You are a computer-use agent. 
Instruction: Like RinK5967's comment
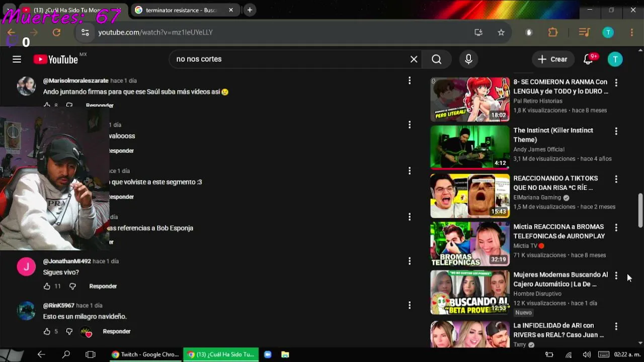47,331
